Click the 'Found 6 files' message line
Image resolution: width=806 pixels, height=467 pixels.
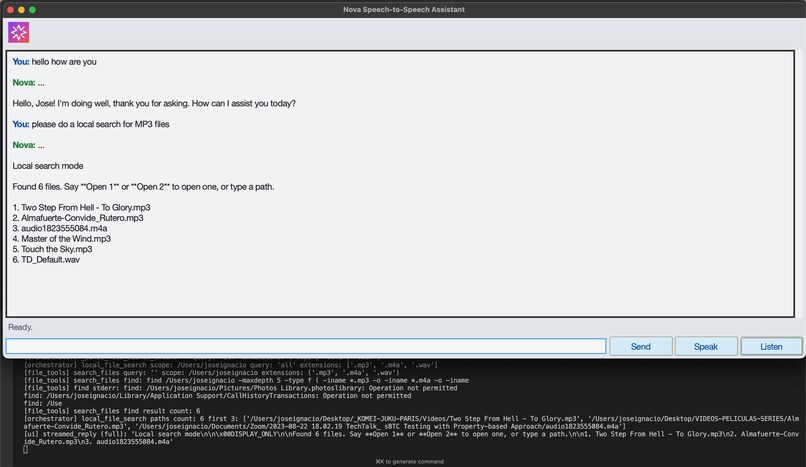click(143, 186)
